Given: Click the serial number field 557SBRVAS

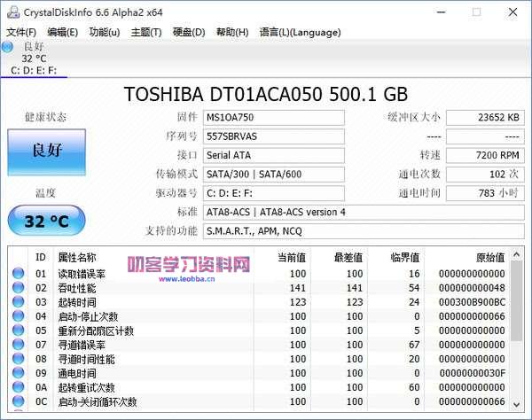Looking at the screenshot, I should [x=274, y=136].
